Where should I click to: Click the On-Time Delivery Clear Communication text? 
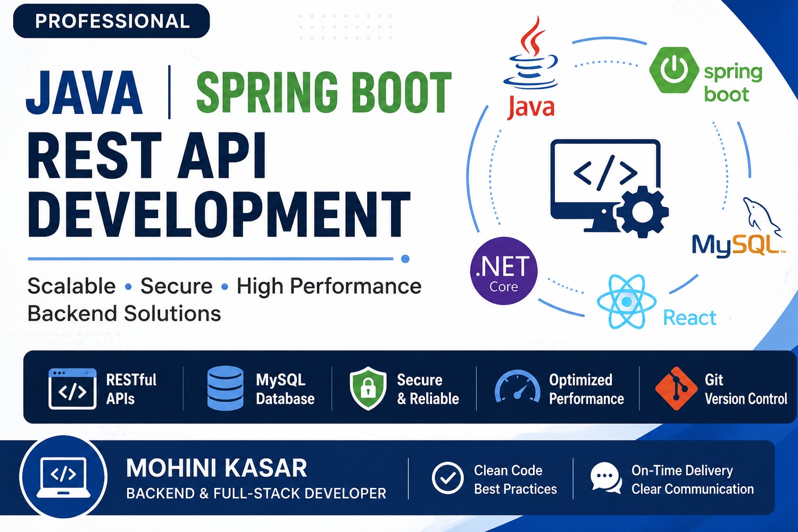(x=693, y=480)
